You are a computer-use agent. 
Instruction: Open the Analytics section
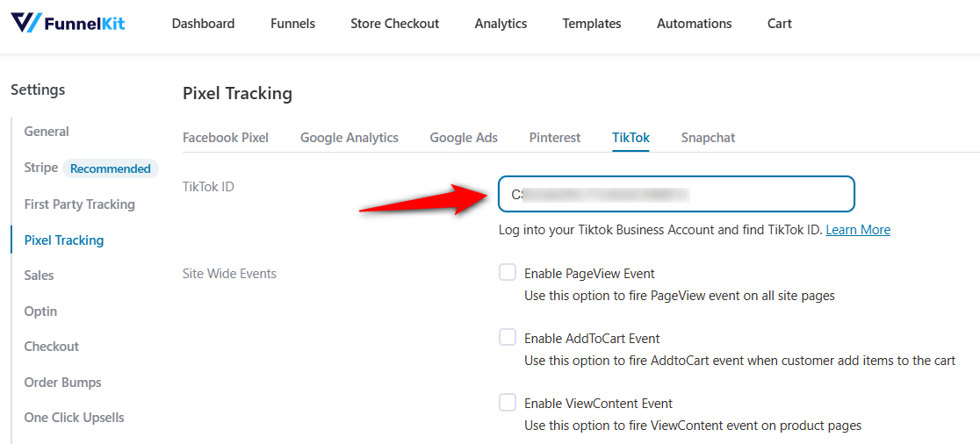(501, 24)
